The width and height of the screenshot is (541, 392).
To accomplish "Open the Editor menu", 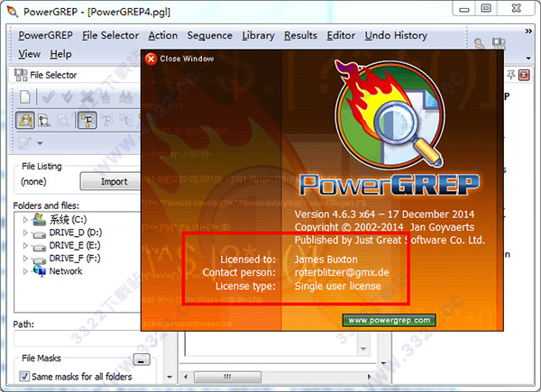I will 341,35.
